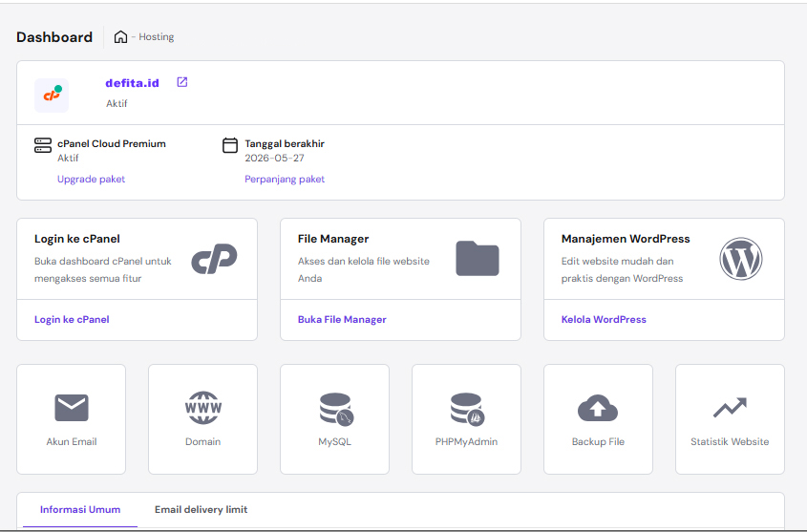Click the Upgrade paket link
The height and width of the screenshot is (532, 807).
(91, 179)
